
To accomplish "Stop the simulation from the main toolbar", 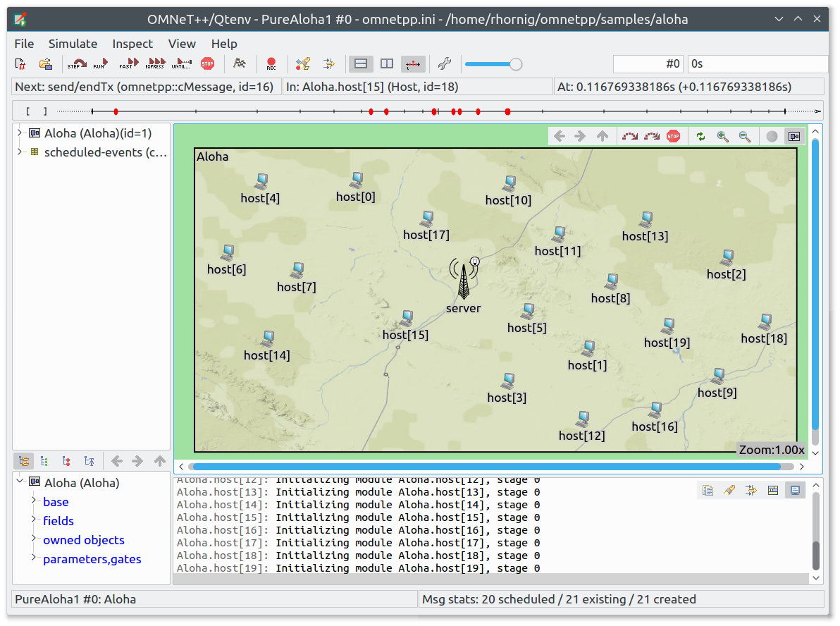I will point(207,64).
